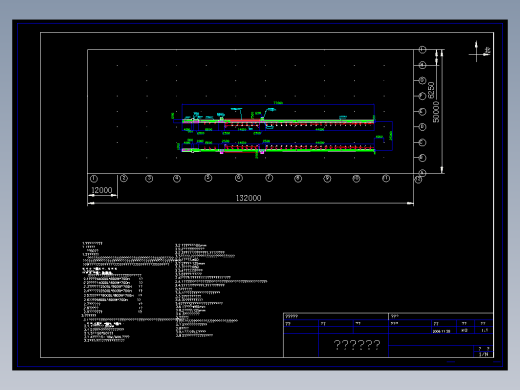Select the vertical 50000 dimension text
This screenshot has width=520, height=390.
[x=436, y=112]
